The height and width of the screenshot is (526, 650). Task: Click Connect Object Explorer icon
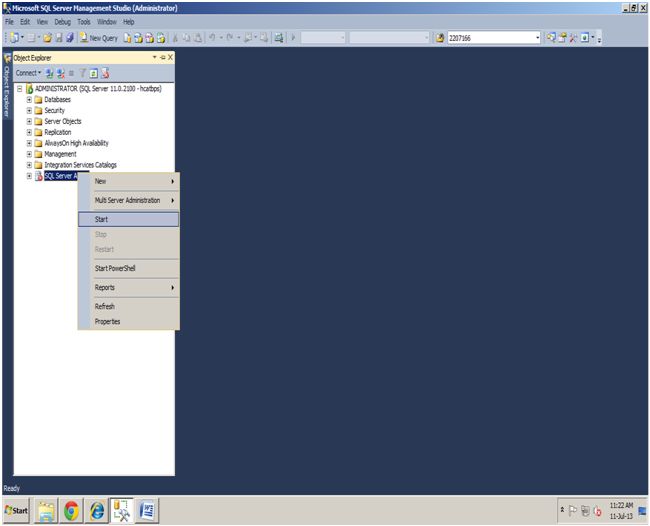49,73
